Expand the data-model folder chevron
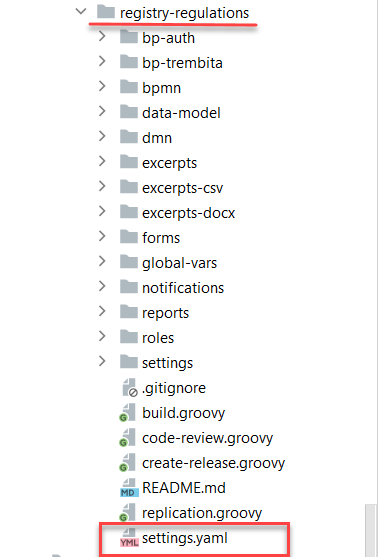The width and height of the screenshot is (378, 557). (102, 111)
